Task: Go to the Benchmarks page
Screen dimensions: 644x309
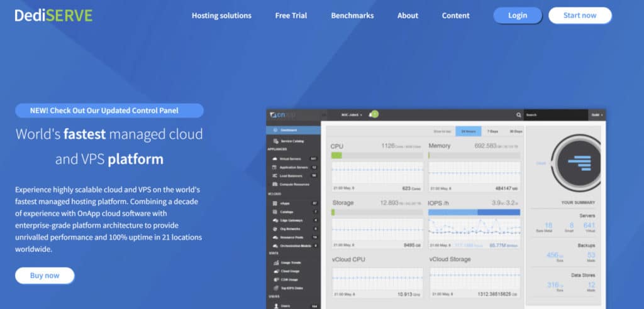Action: tap(352, 16)
